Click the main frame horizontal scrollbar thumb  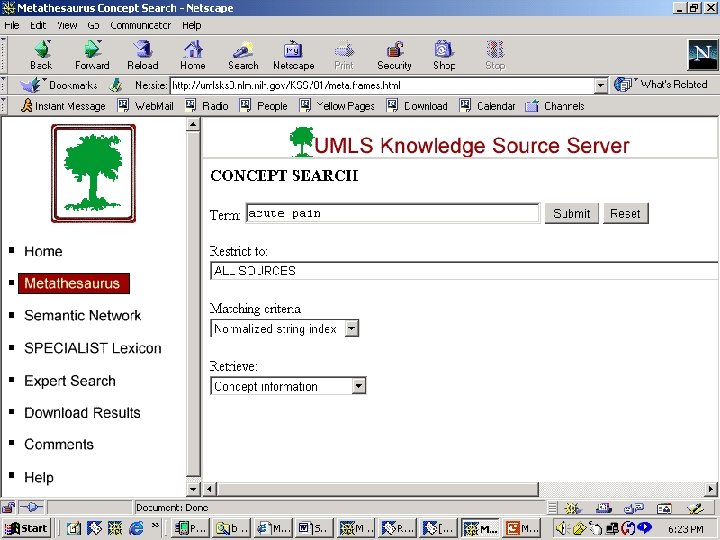coord(377,489)
